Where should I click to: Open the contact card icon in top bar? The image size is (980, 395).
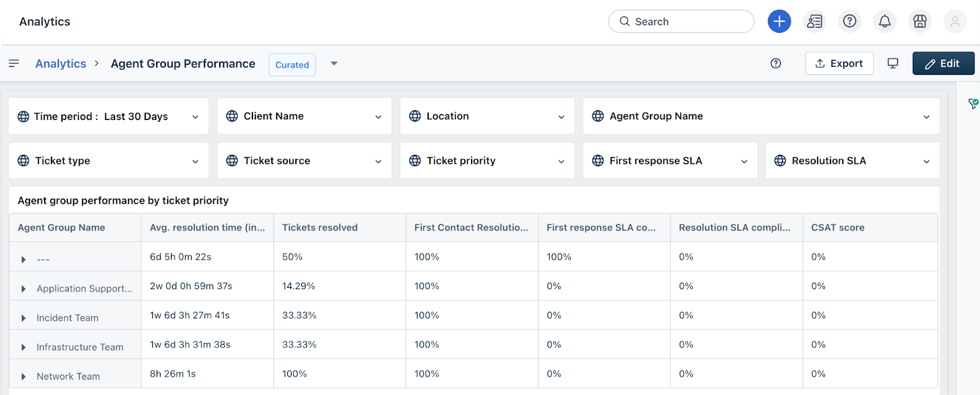point(815,21)
